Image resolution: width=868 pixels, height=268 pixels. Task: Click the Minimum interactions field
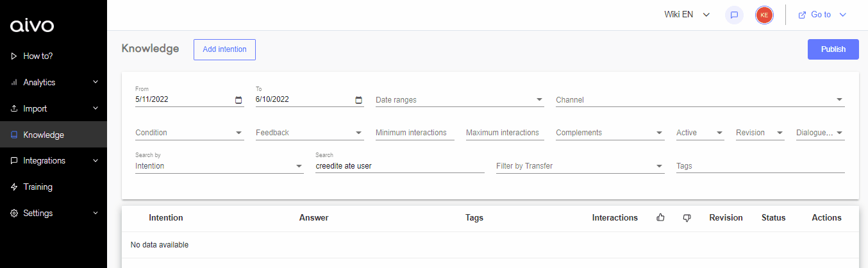[415, 133]
